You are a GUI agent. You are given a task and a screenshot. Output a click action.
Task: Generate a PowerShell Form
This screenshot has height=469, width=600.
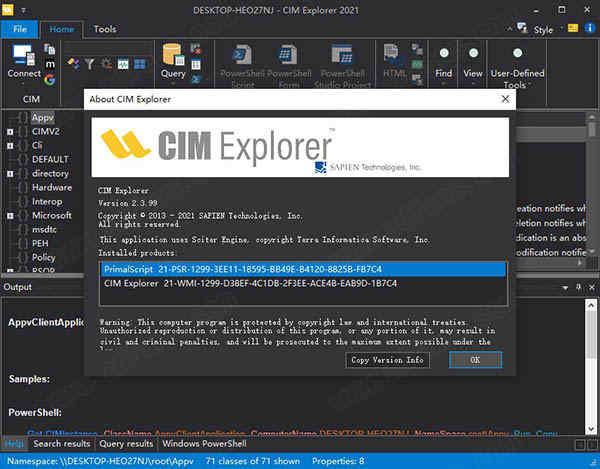click(289, 65)
